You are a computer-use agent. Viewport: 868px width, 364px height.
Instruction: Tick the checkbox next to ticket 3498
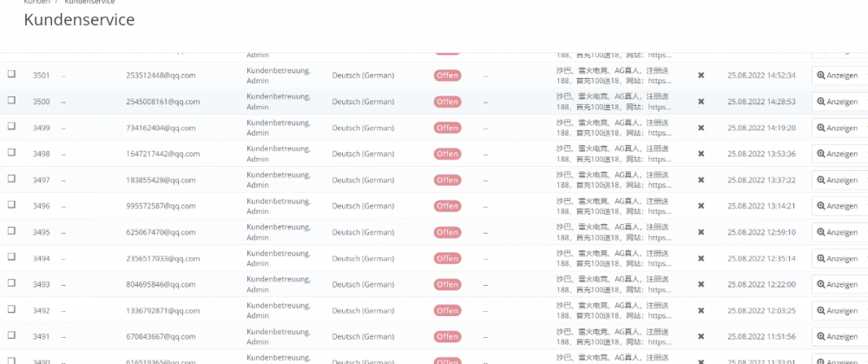pyautogui.click(x=11, y=153)
